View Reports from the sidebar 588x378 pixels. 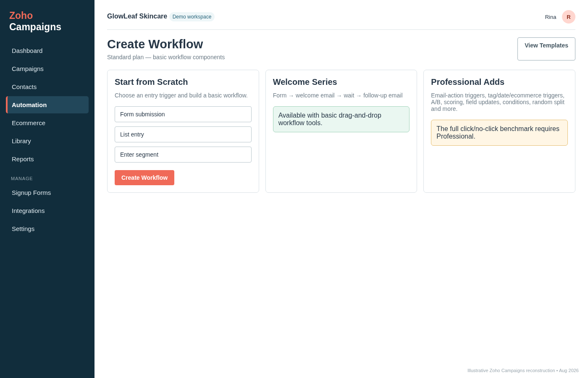(47, 159)
